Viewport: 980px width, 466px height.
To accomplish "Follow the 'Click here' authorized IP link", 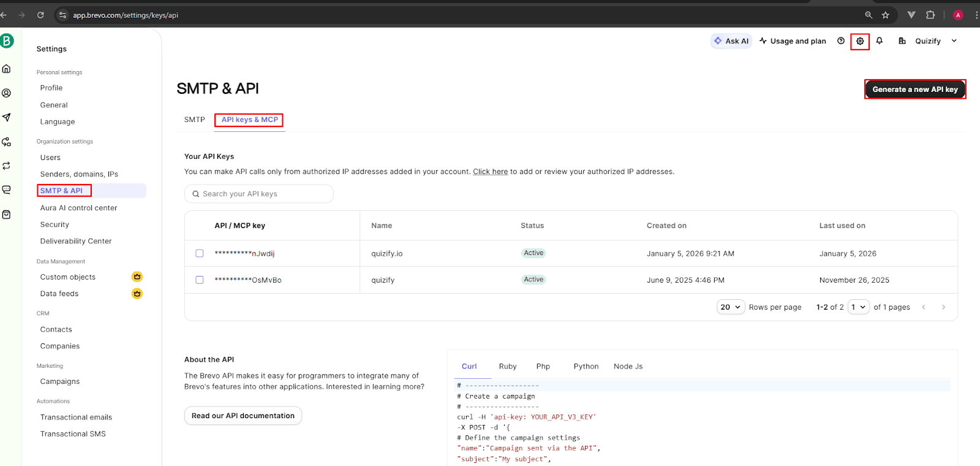I will point(490,172).
